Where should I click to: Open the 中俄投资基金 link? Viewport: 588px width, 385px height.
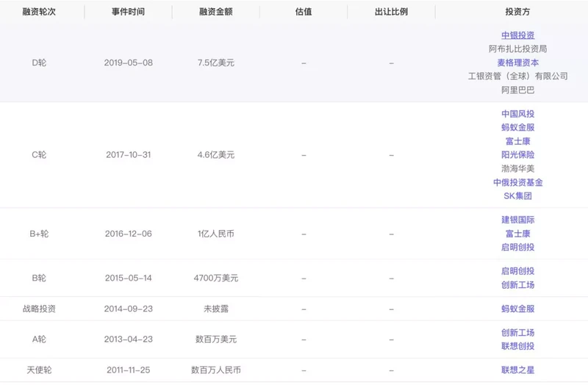coord(517,182)
